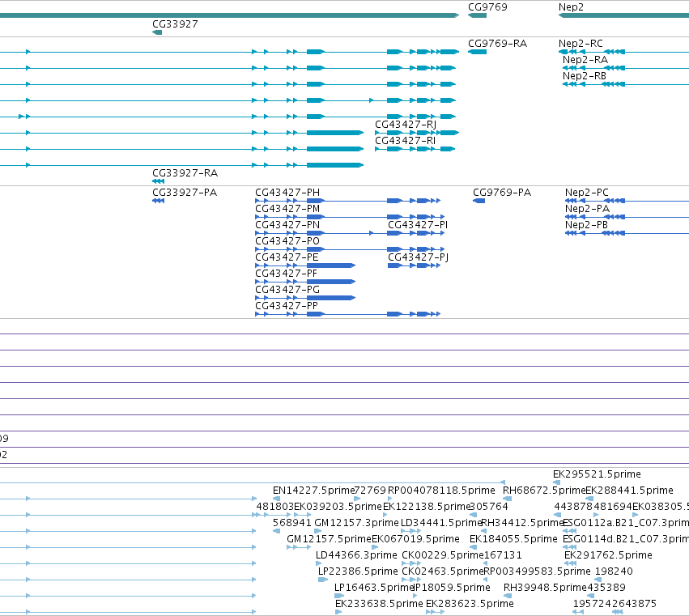This screenshot has width=689, height=616.
Task: Select the CG43427-PF CDS label
Action: click(286, 274)
